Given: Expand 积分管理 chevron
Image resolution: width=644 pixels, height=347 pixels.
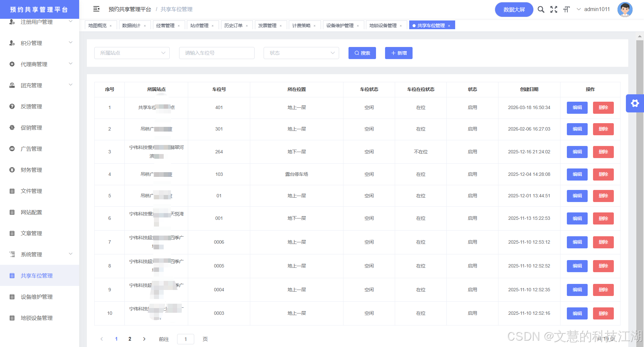Looking at the screenshot, I should 71,42.
